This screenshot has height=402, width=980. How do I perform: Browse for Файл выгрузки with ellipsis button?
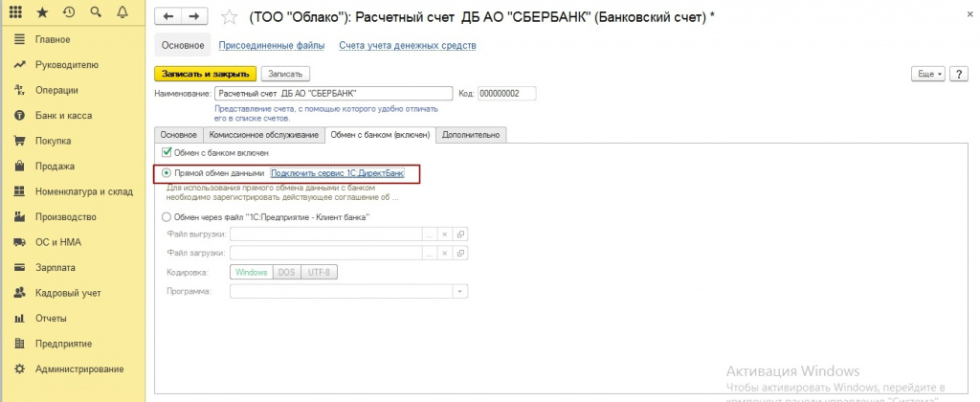430,234
